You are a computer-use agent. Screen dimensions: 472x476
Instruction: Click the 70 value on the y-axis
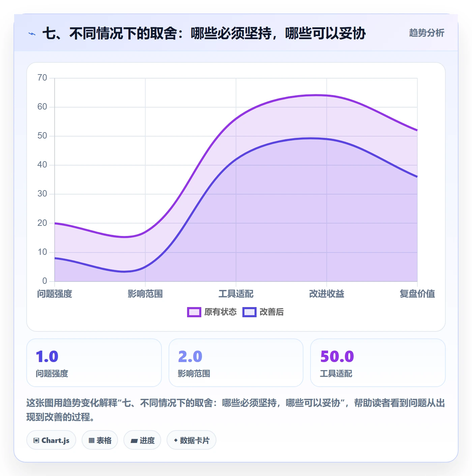pyautogui.click(x=42, y=78)
